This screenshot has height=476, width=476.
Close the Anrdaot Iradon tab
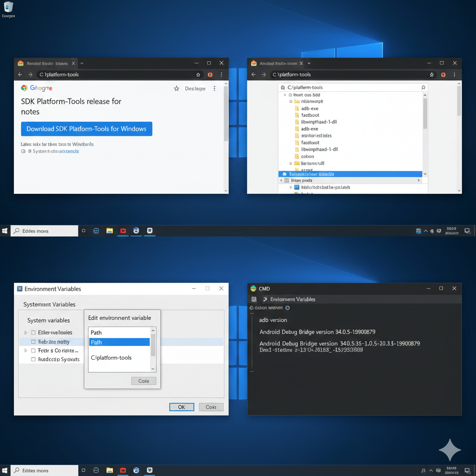click(x=301, y=63)
